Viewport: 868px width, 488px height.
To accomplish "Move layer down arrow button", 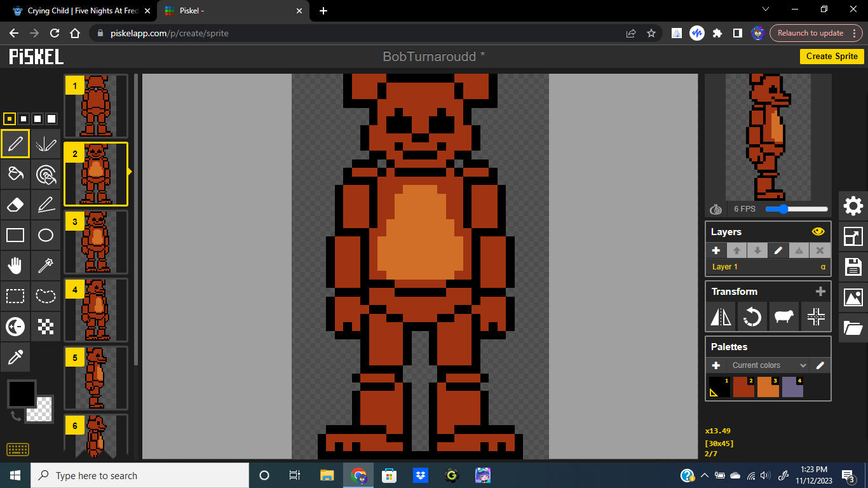I will point(757,250).
